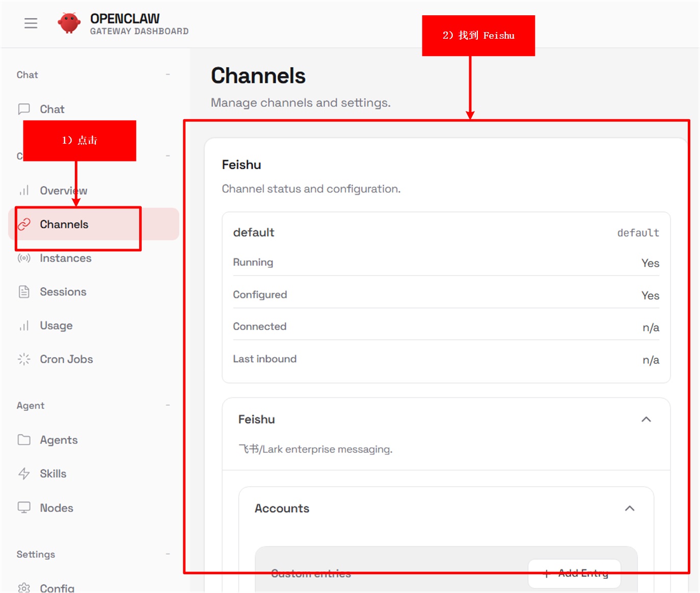The width and height of the screenshot is (700, 593).
Task: Click the hamburger menu icon
Action: coord(31,23)
